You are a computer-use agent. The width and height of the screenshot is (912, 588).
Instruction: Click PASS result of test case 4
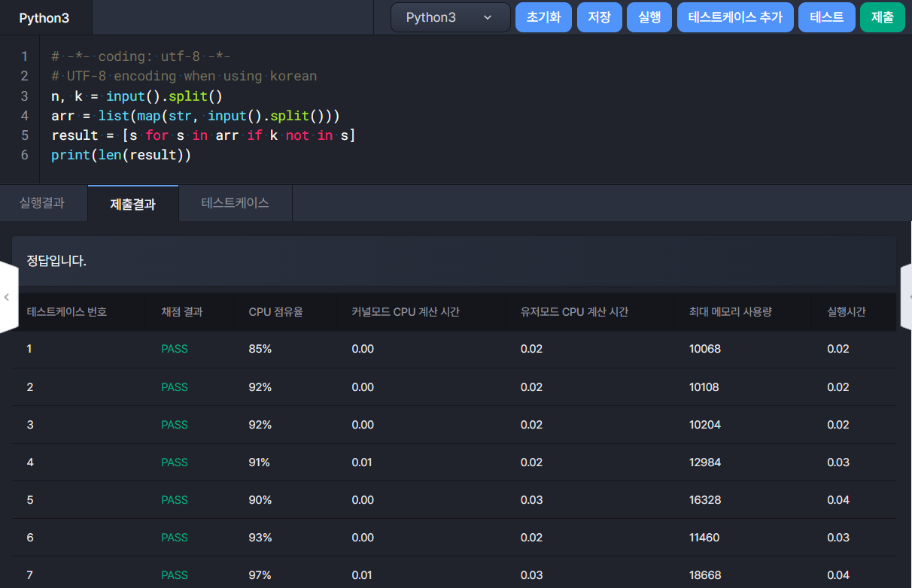tap(175, 462)
